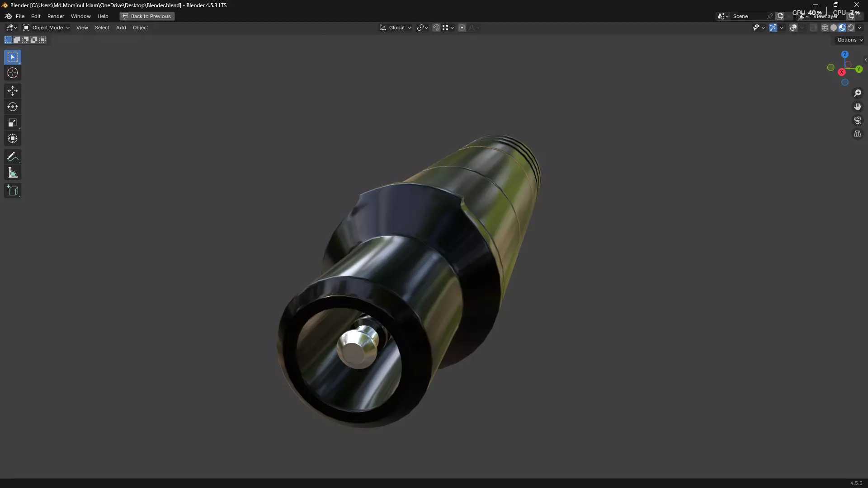868x488 pixels.
Task: Set selection mode to Extend
Action: [x=17, y=40]
